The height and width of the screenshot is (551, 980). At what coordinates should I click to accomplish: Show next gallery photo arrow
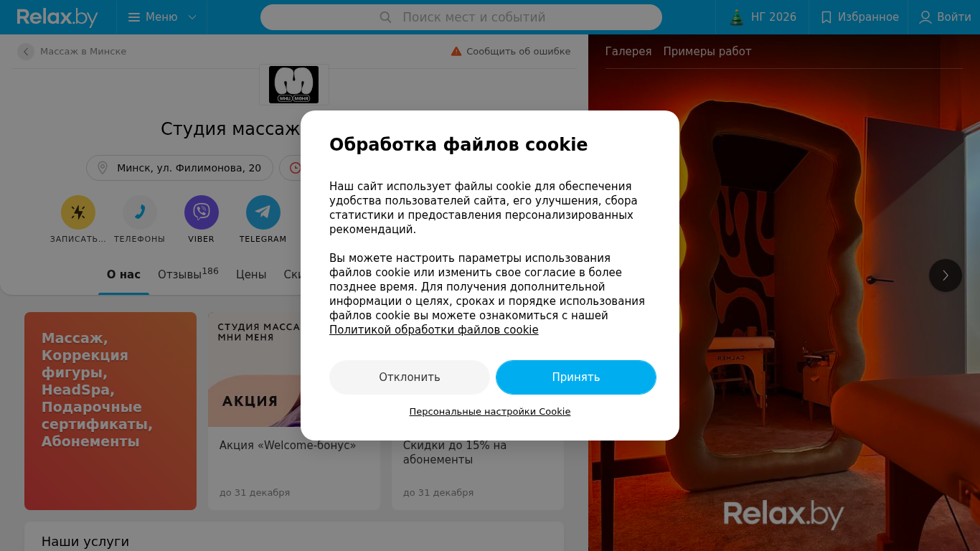946,275
